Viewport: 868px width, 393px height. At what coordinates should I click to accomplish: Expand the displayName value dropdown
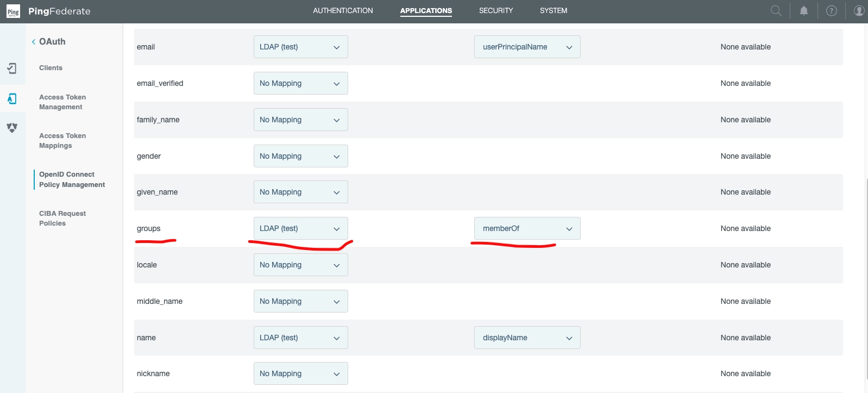click(x=527, y=338)
